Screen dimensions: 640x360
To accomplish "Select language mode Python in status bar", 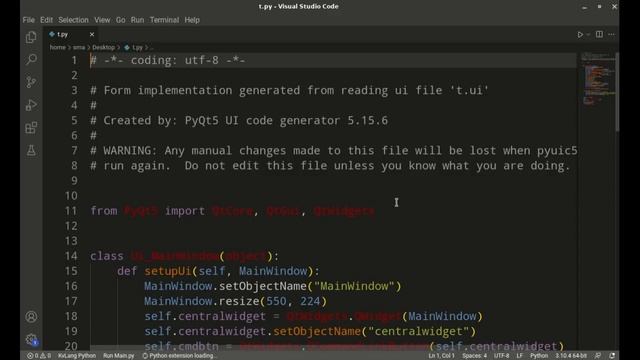I will pos(539,356).
